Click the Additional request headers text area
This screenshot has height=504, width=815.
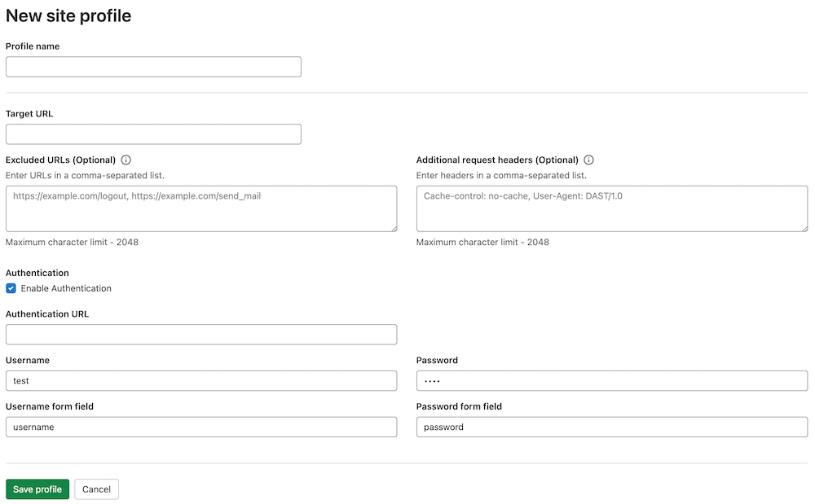[611, 208]
